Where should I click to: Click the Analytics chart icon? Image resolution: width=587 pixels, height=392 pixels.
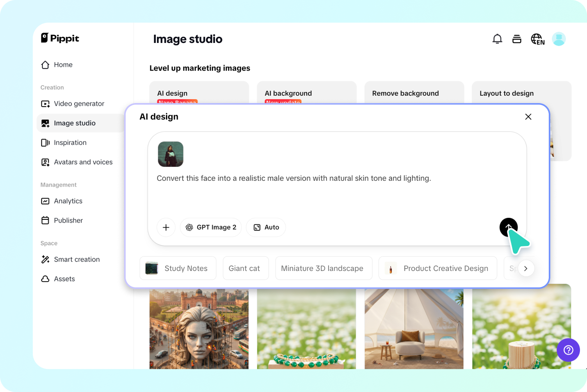tap(45, 201)
